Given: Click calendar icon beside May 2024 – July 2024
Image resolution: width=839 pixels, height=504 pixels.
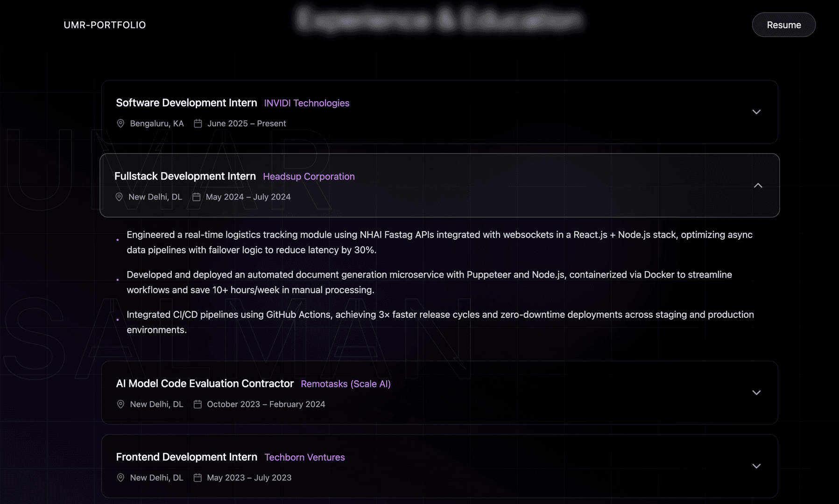Looking at the screenshot, I should (197, 197).
